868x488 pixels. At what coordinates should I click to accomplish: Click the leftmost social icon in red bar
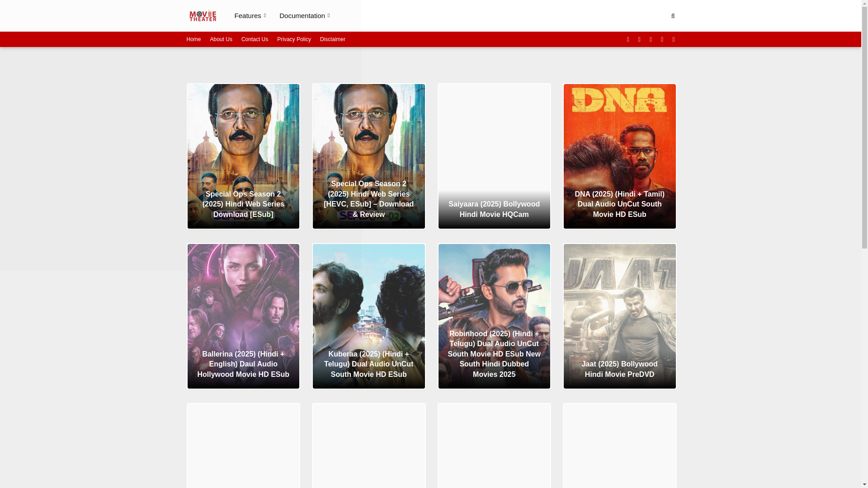point(628,39)
